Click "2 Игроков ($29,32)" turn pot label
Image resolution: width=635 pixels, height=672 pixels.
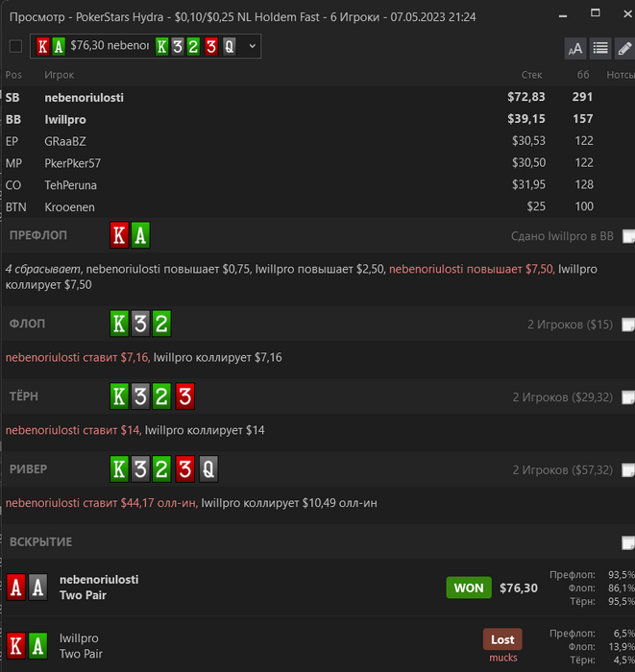point(563,397)
